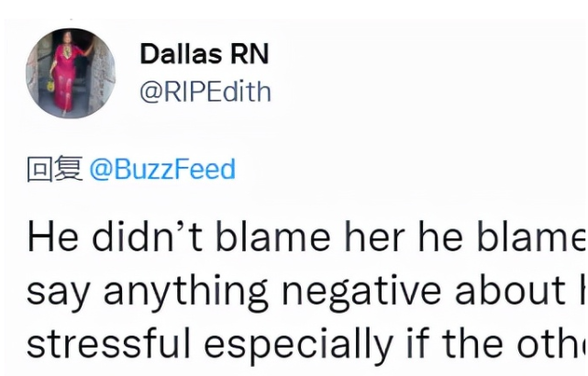
Task: Click the @RIPEdith handle
Action: tap(205, 93)
